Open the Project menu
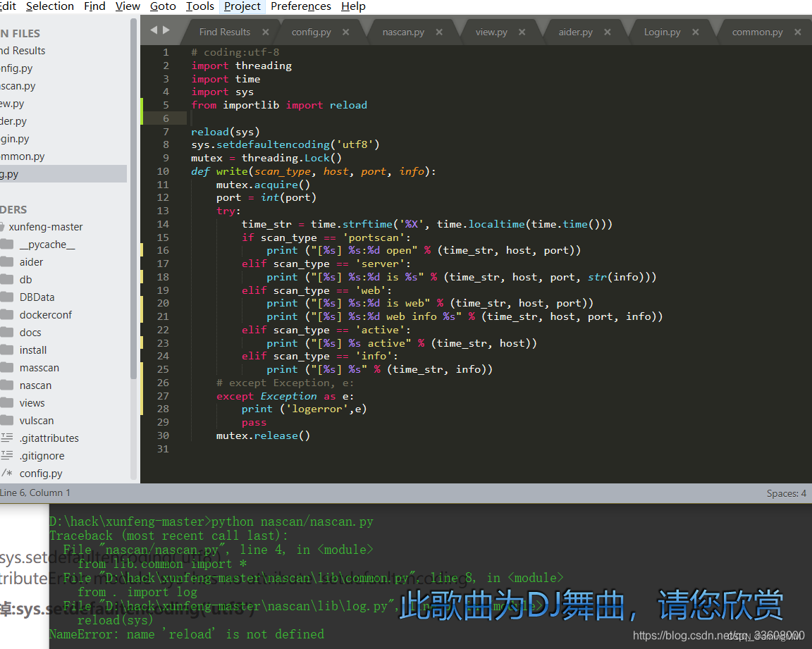The image size is (812, 649). click(x=242, y=6)
